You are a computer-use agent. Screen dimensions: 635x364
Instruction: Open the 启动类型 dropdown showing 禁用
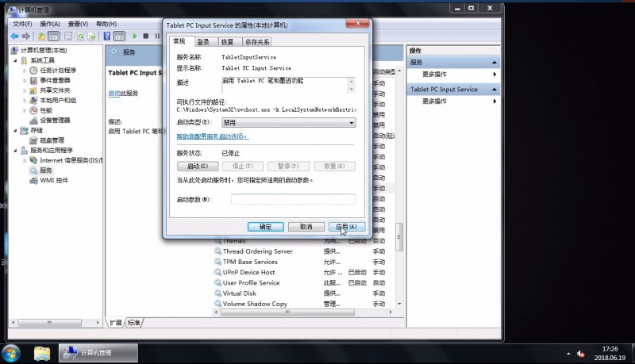[x=289, y=122]
